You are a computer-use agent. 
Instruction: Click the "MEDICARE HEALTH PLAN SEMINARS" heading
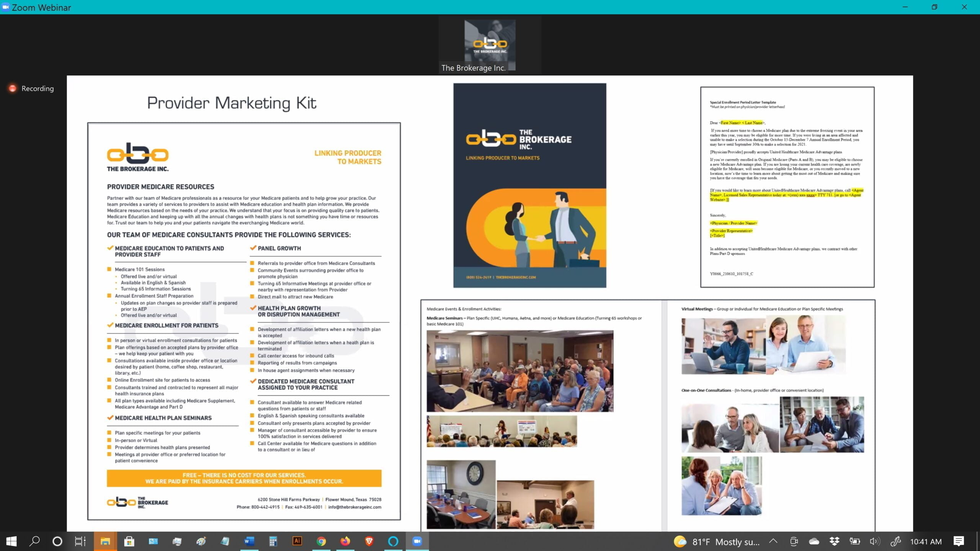tap(163, 418)
